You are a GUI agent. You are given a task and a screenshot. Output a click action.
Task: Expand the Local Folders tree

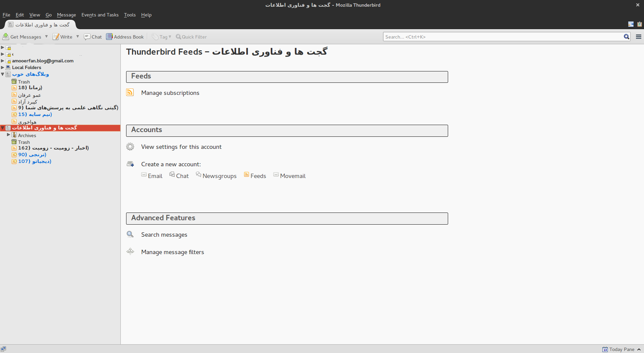coord(3,67)
